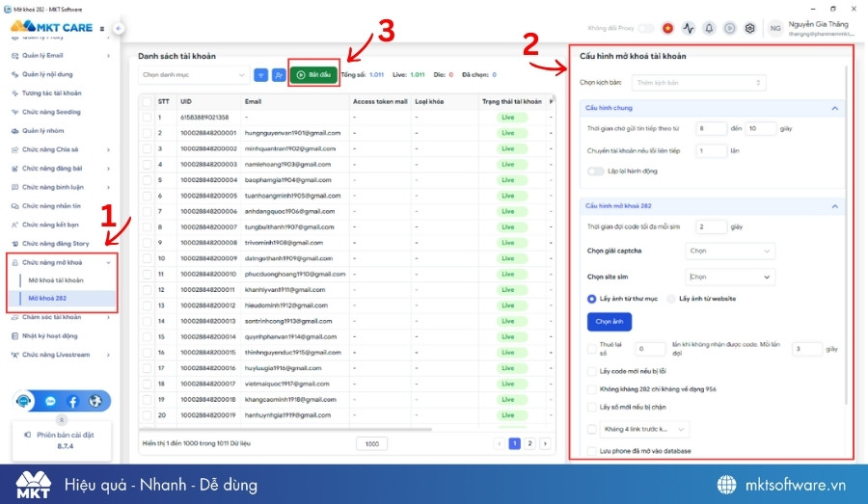This screenshot has width=868, height=504.
Task: Select Lấy ảnh từ thư mục radio
Action: point(591,299)
